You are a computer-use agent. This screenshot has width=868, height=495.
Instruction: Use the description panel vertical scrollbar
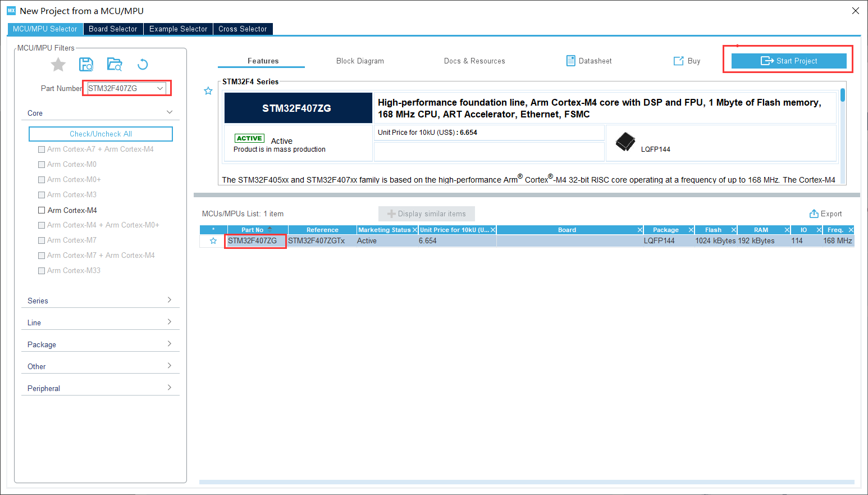(843, 94)
